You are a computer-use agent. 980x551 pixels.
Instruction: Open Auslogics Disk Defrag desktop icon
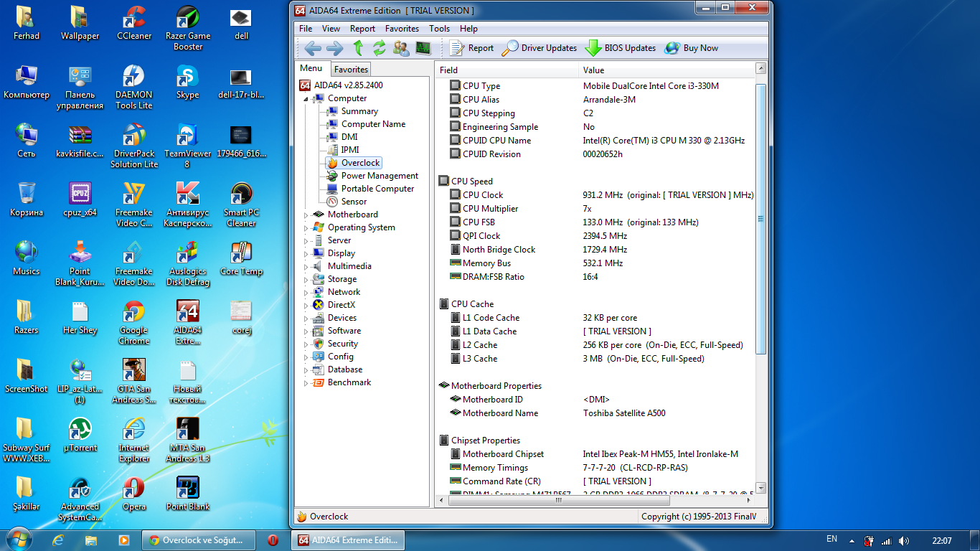(x=188, y=264)
